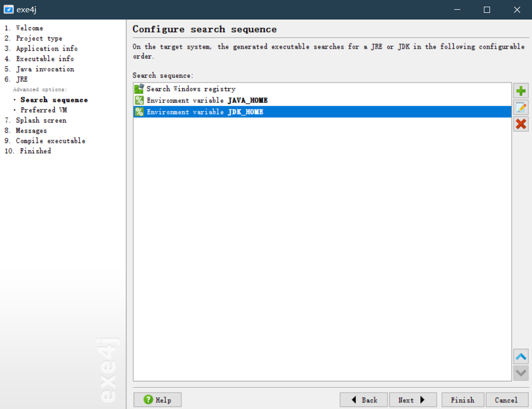Open Preferred VM advanced option
Screen dimensions: 532x409
(44, 110)
